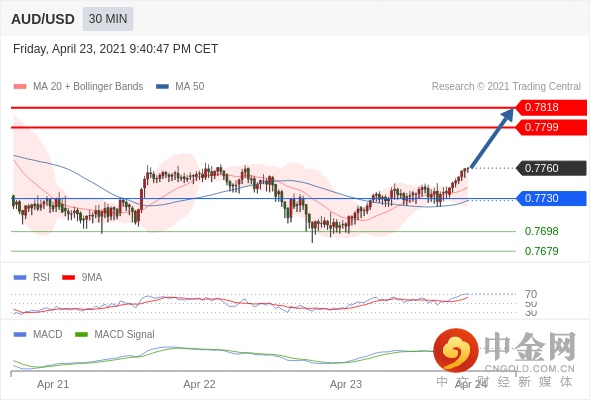Click the 0.7730 blue pivot price tag
This screenshot has height=400, width=590.
click(551, 198)
